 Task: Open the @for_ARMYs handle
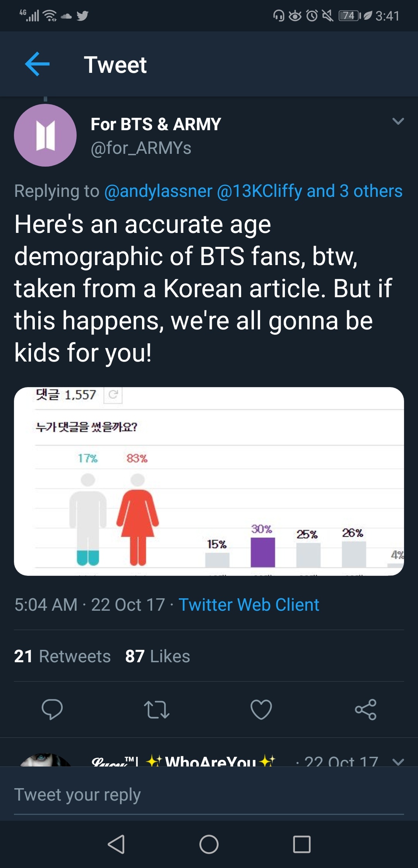pos(141,148)
